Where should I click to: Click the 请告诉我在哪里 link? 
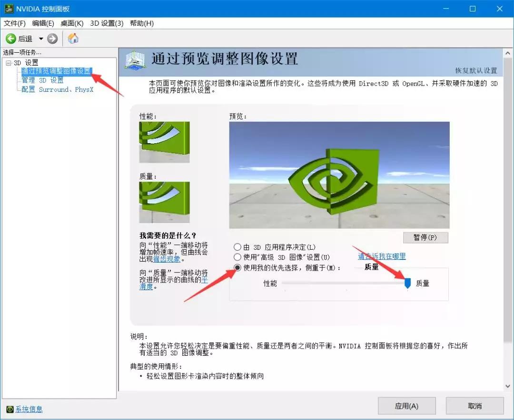click(x=382, y=256)
